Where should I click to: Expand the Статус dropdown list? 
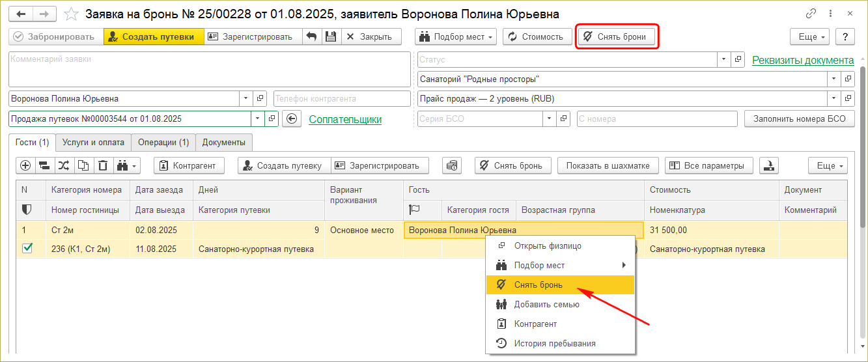(x=724, y=59)
